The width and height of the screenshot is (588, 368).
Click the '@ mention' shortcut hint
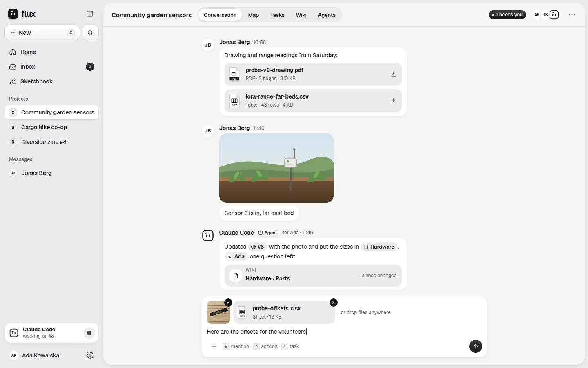(236, 346)
